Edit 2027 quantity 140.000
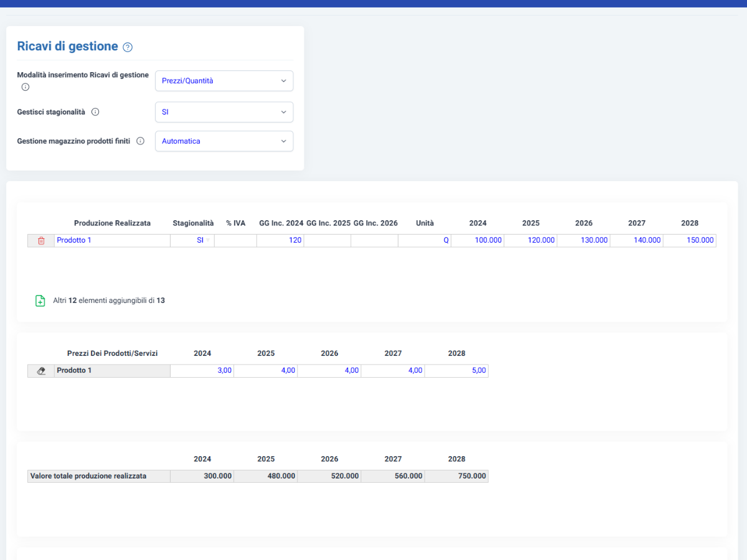This screenshot has height=560, width=747. pos(636,240)
